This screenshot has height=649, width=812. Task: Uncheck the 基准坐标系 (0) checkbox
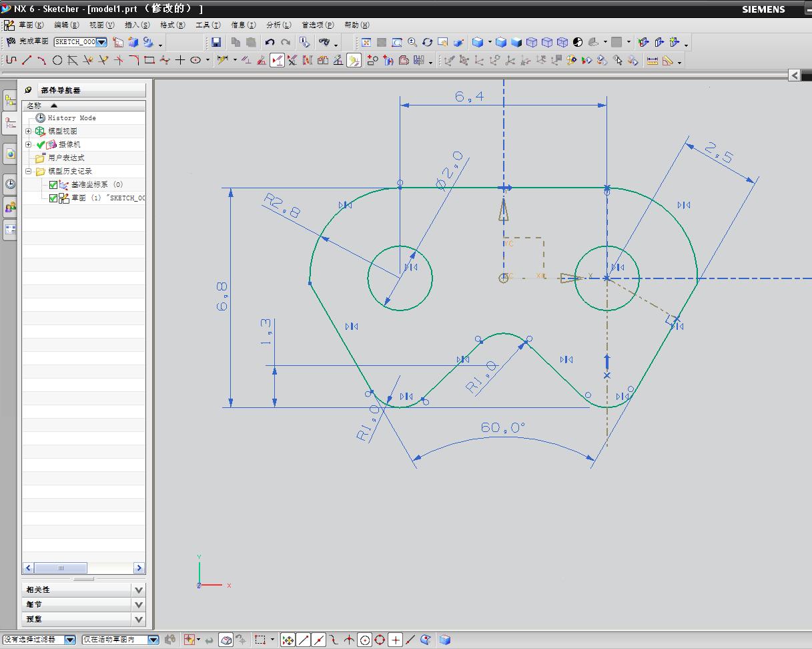53,185
